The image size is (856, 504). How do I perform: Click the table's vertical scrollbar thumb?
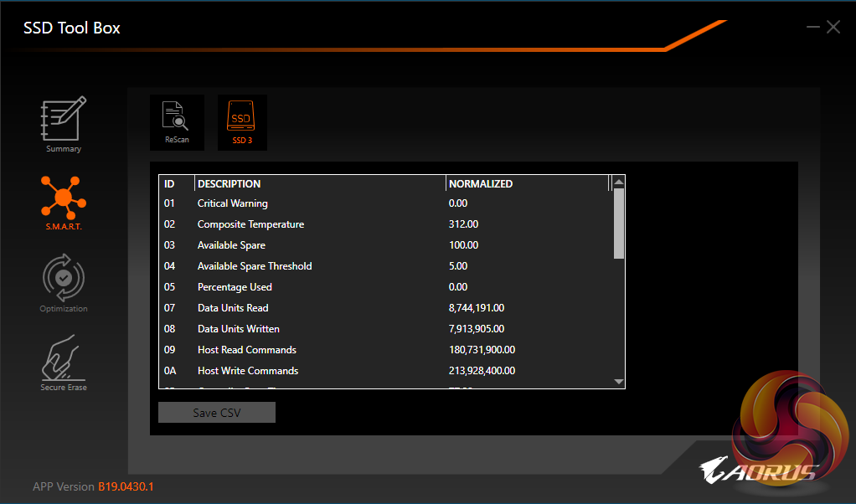pos(618,224)
